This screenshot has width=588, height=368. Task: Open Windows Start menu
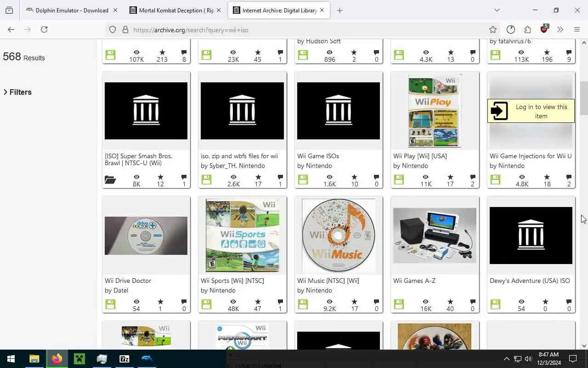pyautogui.click(x=11, y=359)
